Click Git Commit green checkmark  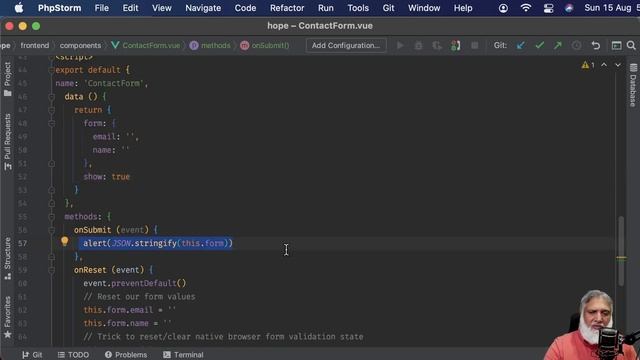click(540, 45)
